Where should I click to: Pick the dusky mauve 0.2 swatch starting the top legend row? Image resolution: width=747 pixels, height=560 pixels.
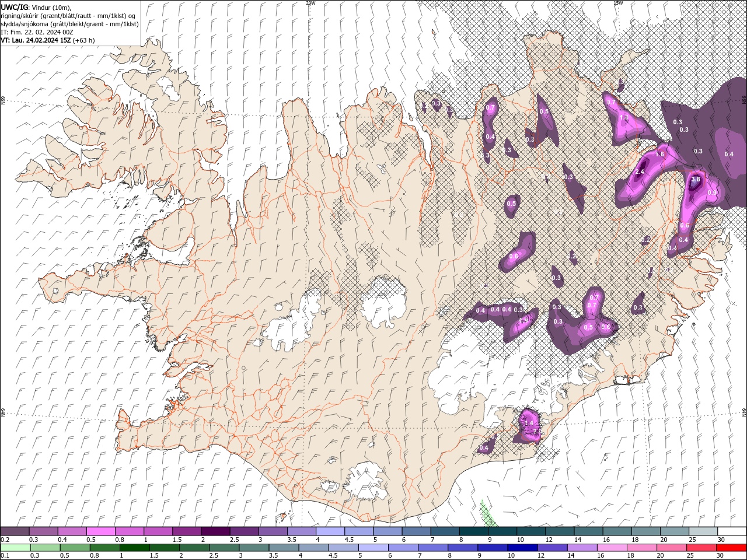pos(15,531)
